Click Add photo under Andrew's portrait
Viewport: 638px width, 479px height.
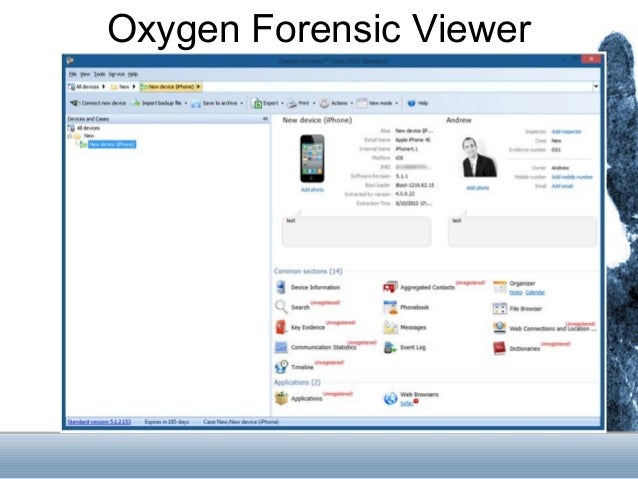[478, 188]
